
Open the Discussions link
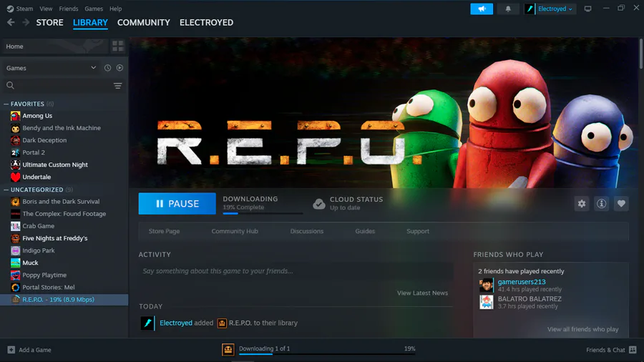pos(307,232)
